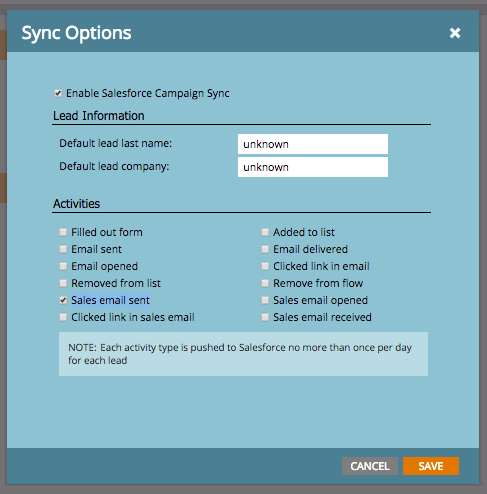The width and height of the screenshot is (487, 494).
Task: Check Clicked link in sales email
Action: coord(63,317)
